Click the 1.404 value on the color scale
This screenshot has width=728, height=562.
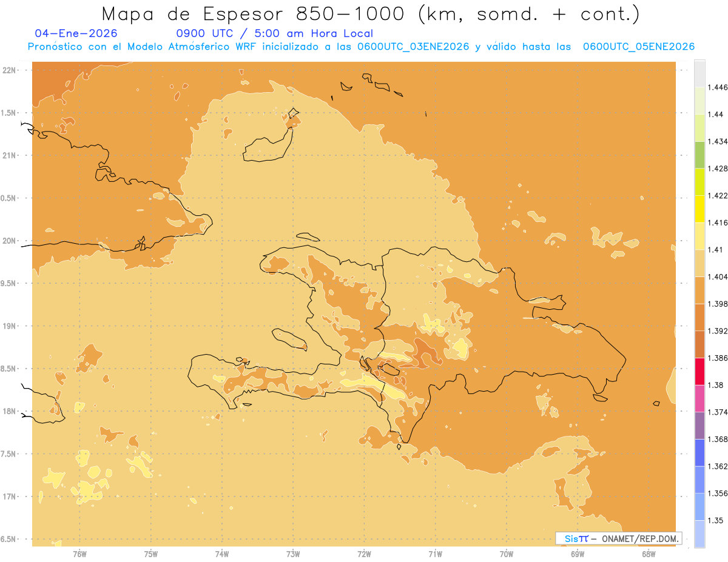coord(717,276)
